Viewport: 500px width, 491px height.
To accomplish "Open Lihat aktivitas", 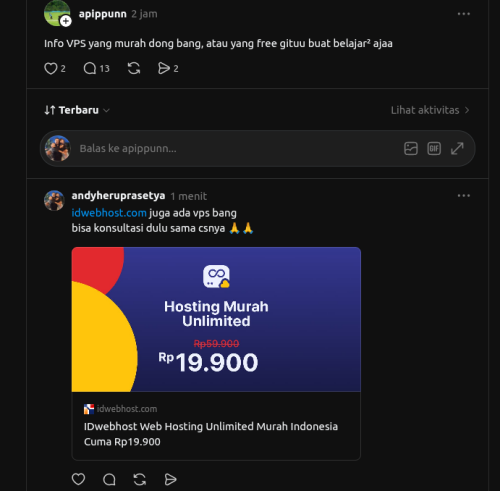I will point(430,110).
